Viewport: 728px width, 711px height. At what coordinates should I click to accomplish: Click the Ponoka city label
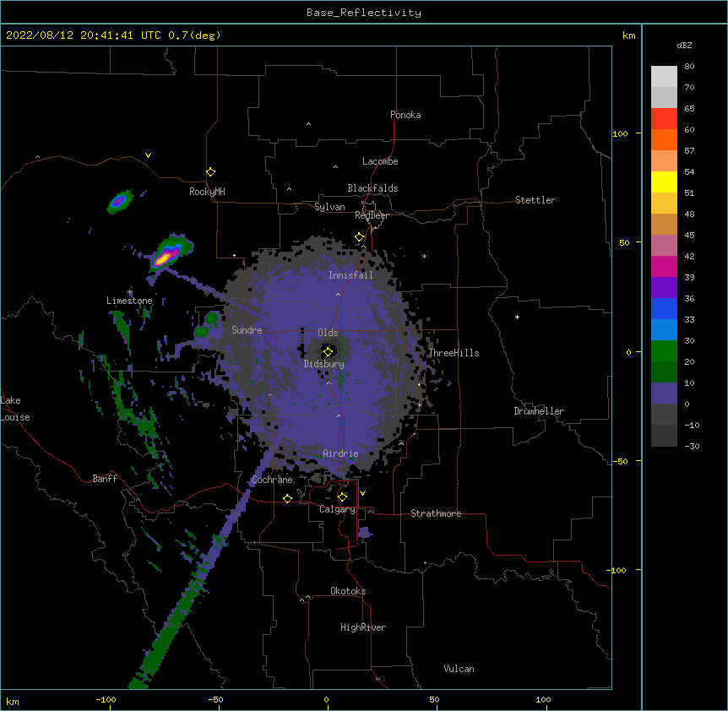click(x=405, y=115)
